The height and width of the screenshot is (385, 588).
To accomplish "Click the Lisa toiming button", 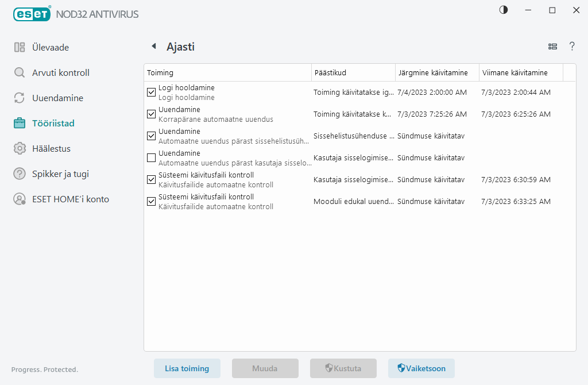I will click(x=187, y=368).
